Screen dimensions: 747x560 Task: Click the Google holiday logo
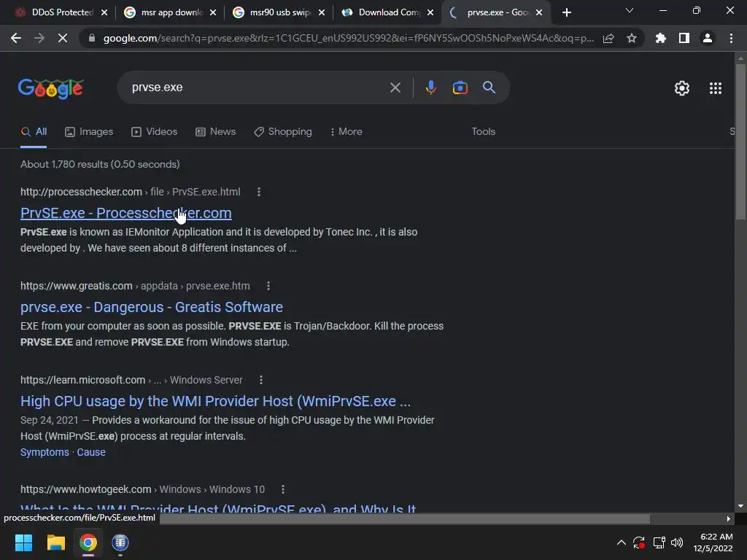coord(51,88)
